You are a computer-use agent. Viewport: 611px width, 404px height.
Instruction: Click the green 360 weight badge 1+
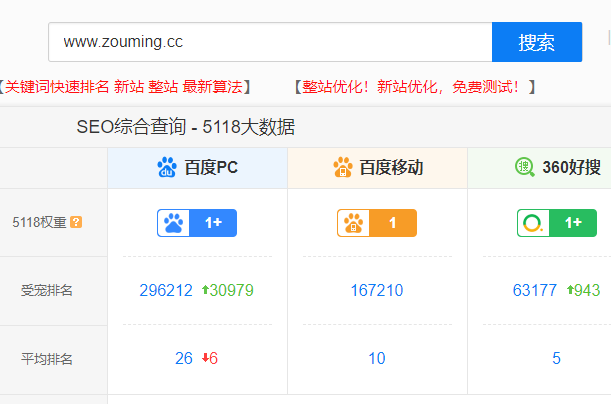[x=557, y=223]
